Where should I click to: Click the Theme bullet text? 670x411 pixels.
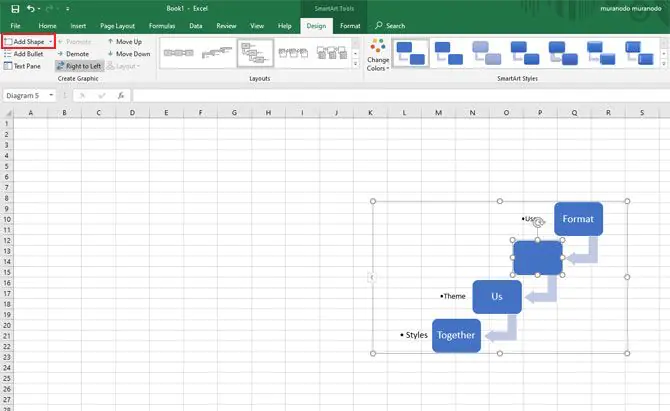point(453,296)
